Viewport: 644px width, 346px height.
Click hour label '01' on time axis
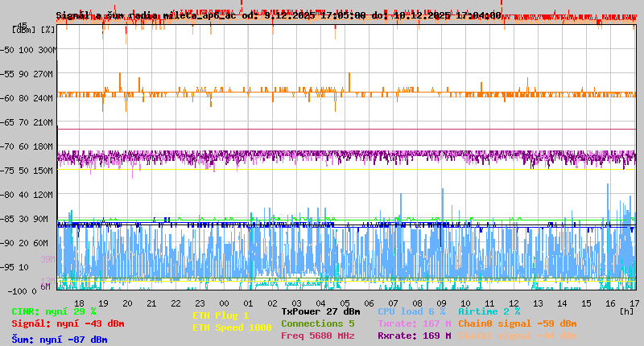pyautogui.click(x=249, y=303)
